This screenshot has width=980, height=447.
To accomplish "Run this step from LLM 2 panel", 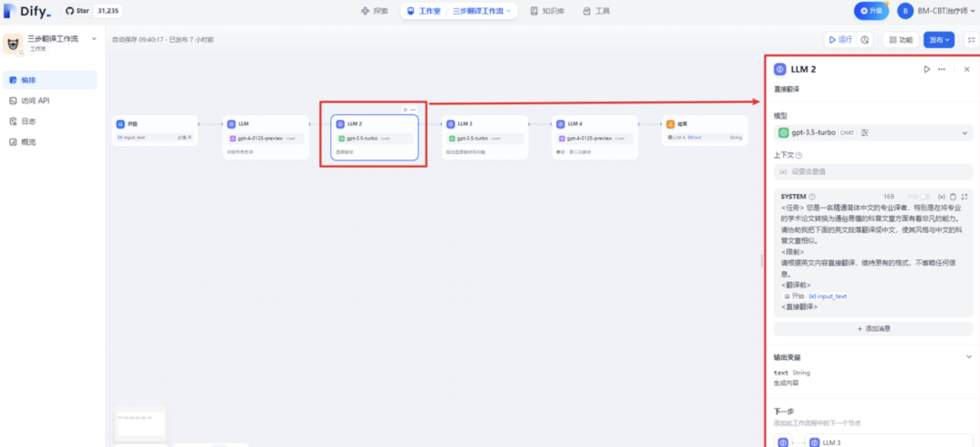I will point(926,69).
